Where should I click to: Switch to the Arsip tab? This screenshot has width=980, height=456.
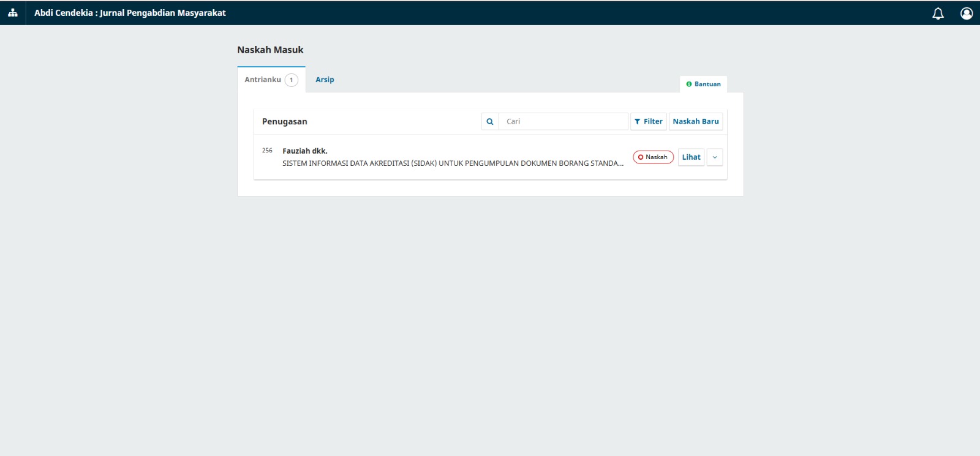325,80
